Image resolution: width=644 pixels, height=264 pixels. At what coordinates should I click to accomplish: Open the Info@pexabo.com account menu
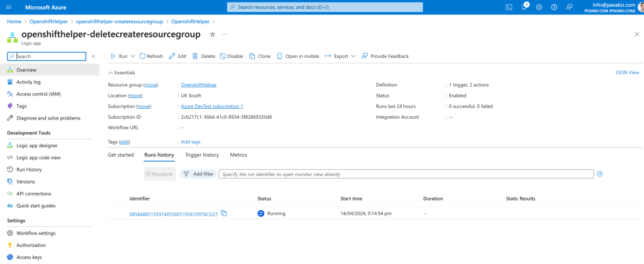[x=614, y=8]
